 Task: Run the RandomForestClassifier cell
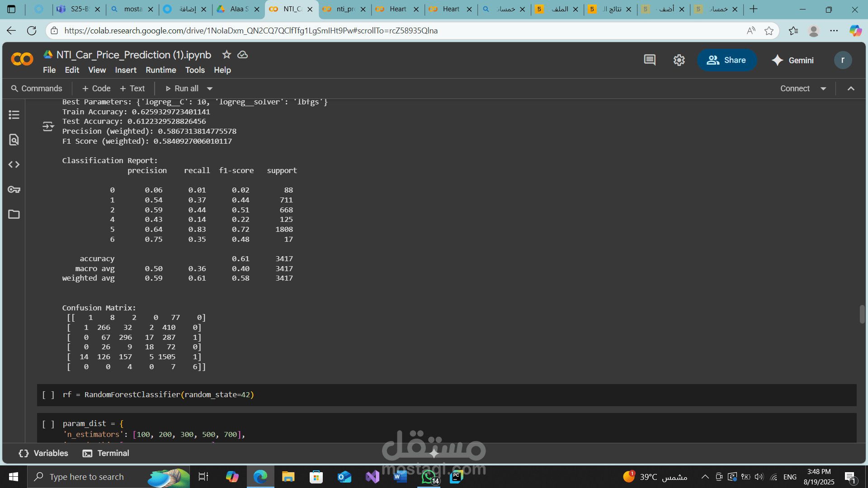(48, 395)
